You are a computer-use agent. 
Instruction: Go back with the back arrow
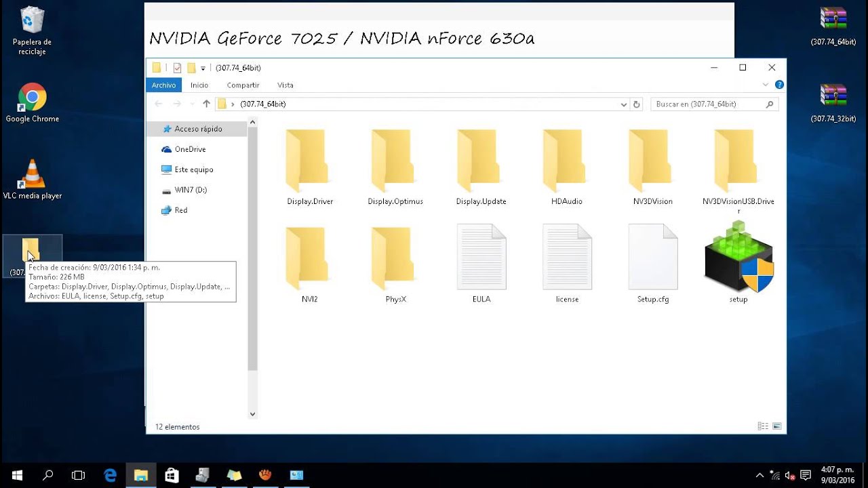(159, 104)
